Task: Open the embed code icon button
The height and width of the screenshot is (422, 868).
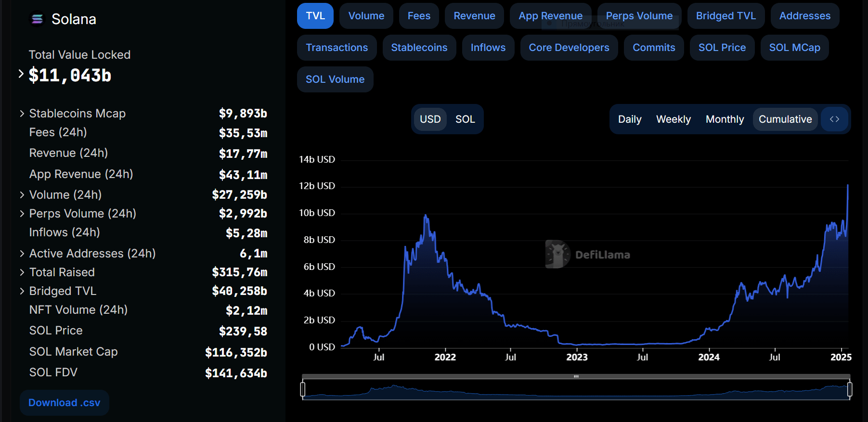Action: pos(834,119)
